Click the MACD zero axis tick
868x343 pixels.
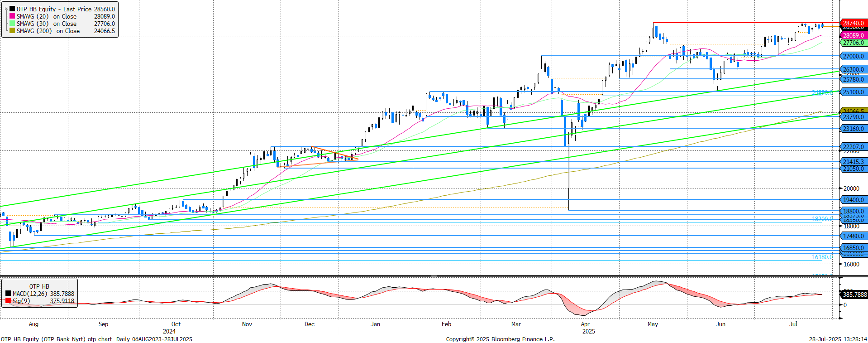[x=845, y=305]
